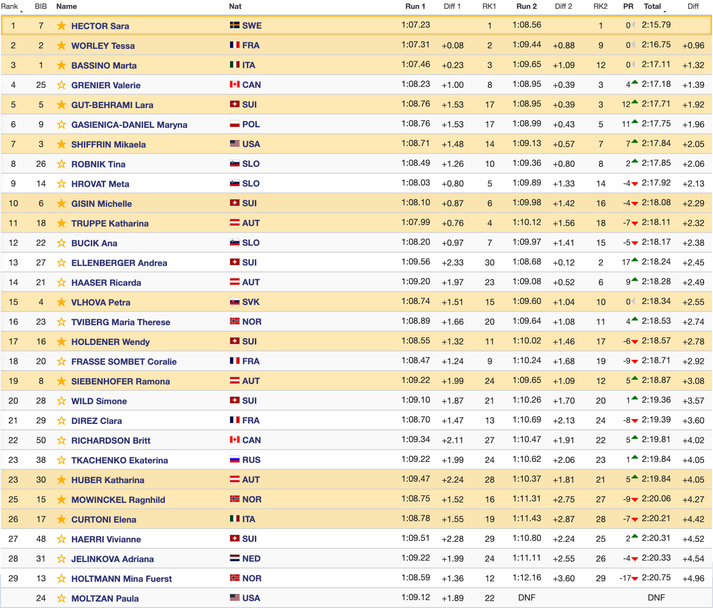This screenshot has width=713, height=608.
Task: Click the name Mowinckel Ragnhild
Action: point(118,500)
